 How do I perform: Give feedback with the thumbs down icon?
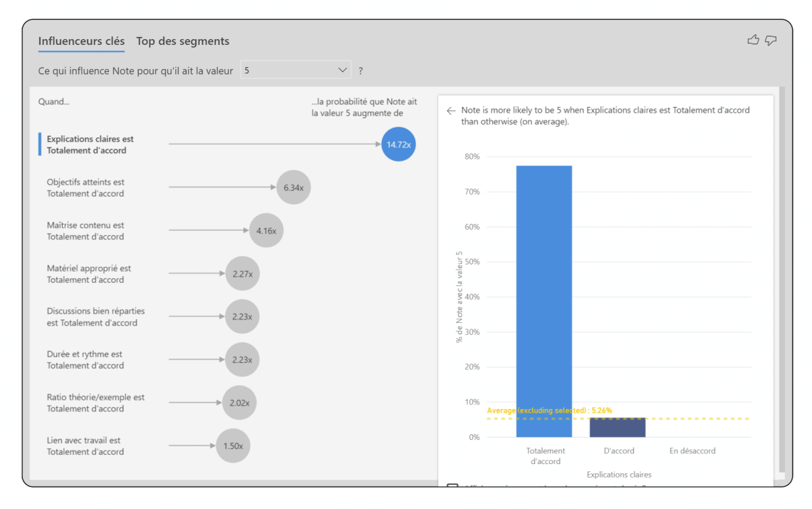(x=771, y=40)
